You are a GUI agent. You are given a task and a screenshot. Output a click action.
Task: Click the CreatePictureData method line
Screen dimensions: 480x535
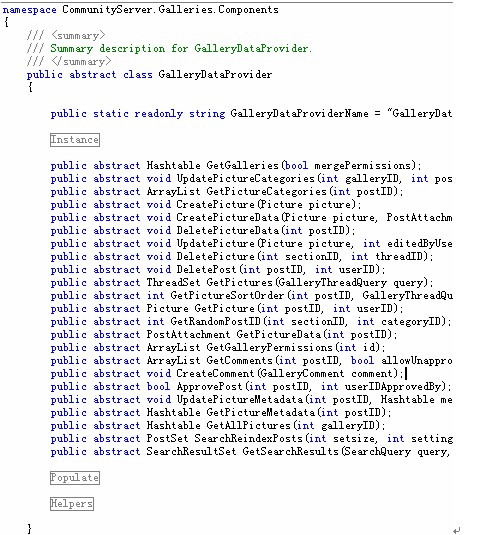coord(251,217)
